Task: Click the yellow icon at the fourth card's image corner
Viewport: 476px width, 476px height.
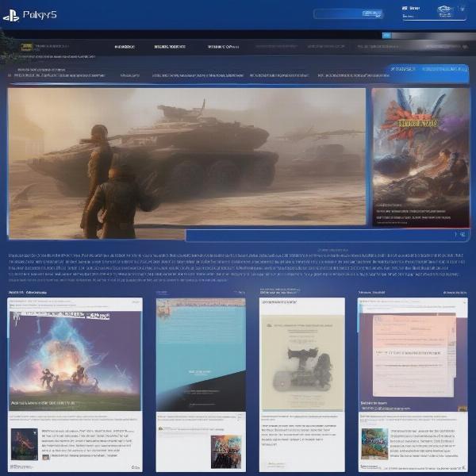Action: click(x=463, y=409)
